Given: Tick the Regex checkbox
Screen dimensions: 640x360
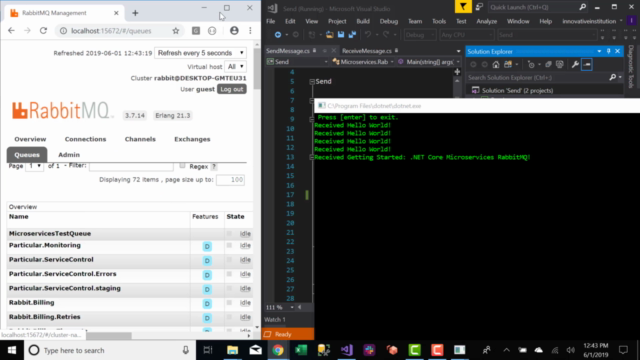Looking at the screenshot, I should pyautogui.click(x=182, y=166).
